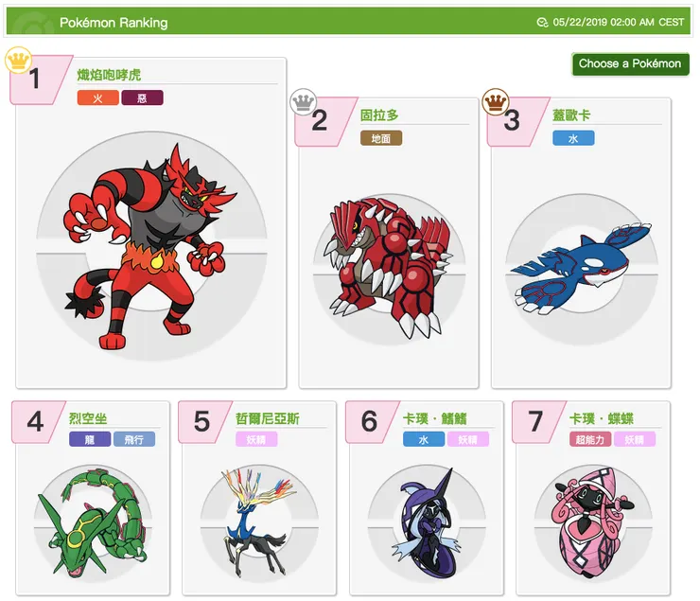The height and width of the screenshot is (601, 700).
Task: Click the dark purple 惡 type badge
Action: 143,97
